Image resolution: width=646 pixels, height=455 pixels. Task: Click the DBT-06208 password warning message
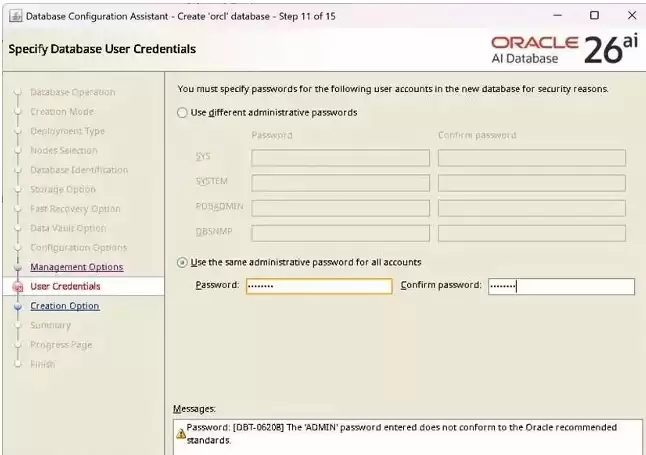(401, 434)
